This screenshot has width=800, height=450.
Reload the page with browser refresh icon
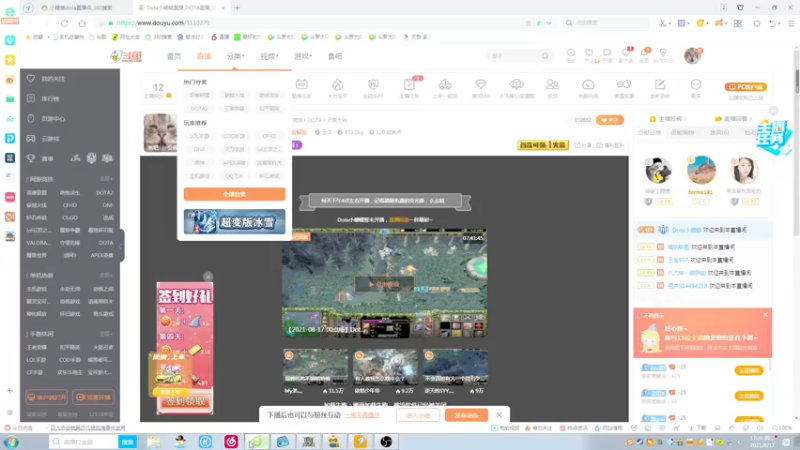click(64, 23)
